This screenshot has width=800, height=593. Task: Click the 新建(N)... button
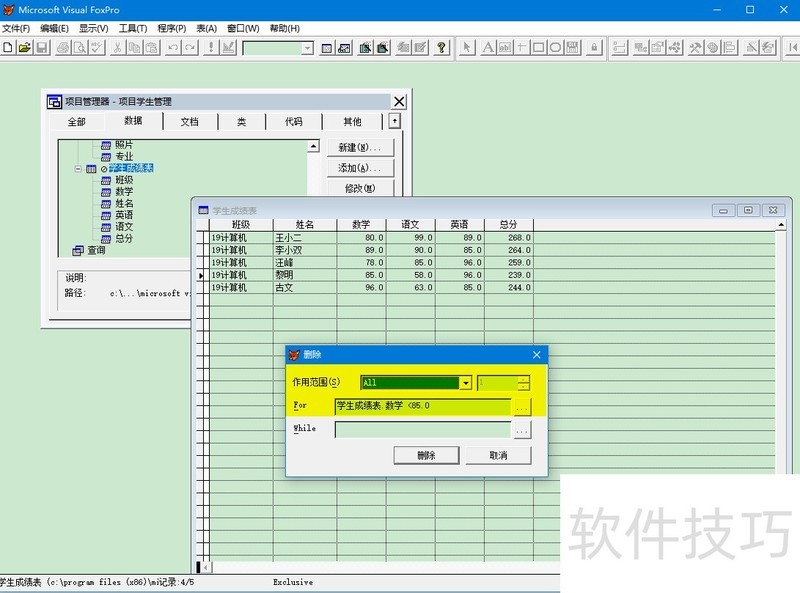point(360,147)
